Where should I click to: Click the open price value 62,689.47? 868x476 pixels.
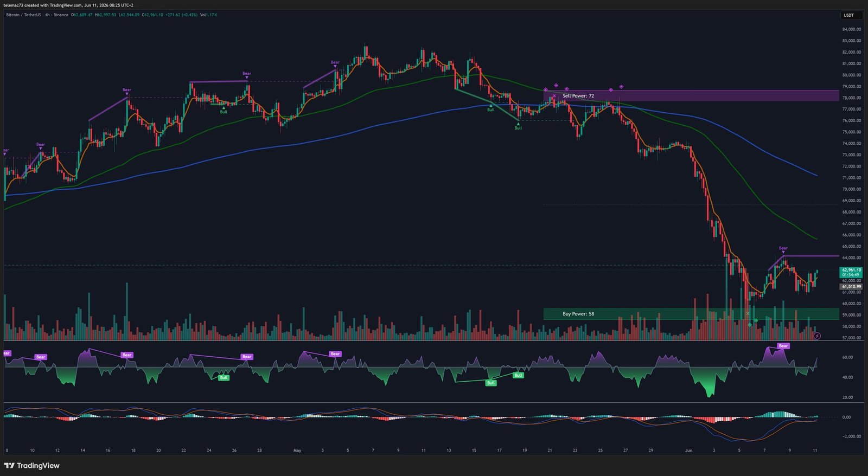pyautogui.click(x=82, y=15)
